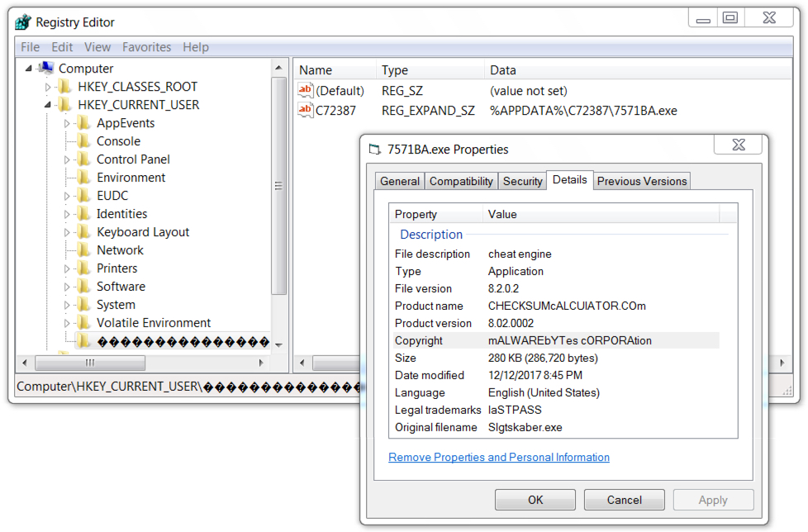
Task: Collapse the HKEY_CURRENT_USER key
Action: click(48, 105)
